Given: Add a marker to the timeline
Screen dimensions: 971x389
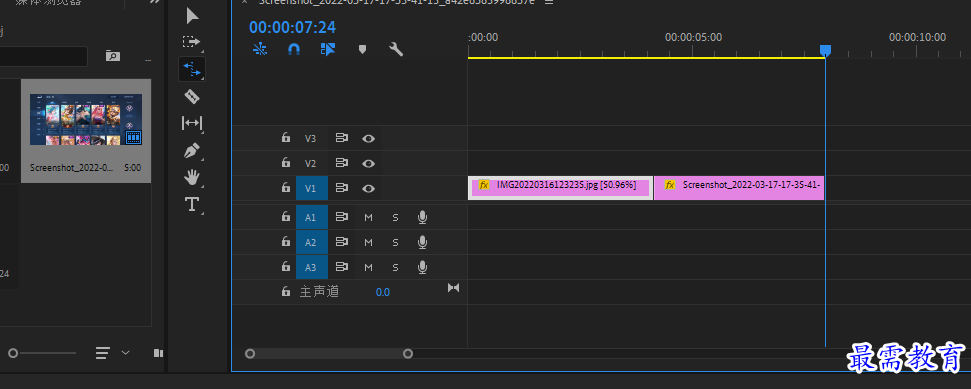Looking at the screenshot, I should click(x=362, y=49).
